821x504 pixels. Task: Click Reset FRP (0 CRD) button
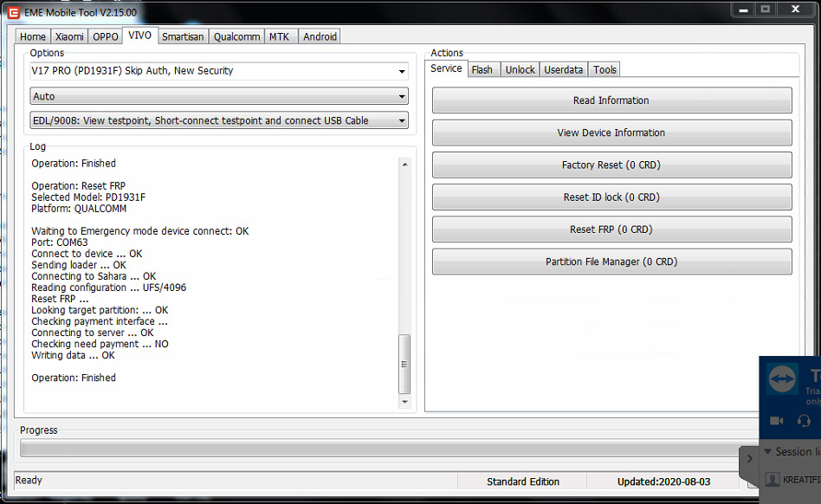click(x=611, y=229)
